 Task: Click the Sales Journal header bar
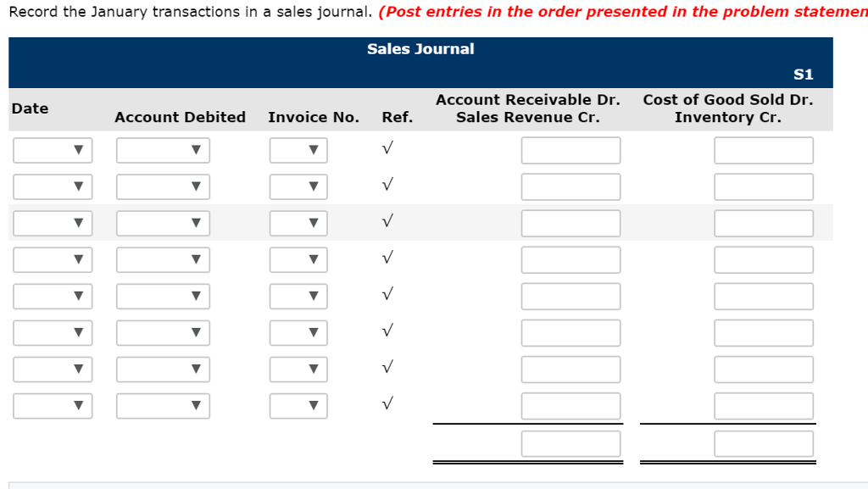point(420,49)
